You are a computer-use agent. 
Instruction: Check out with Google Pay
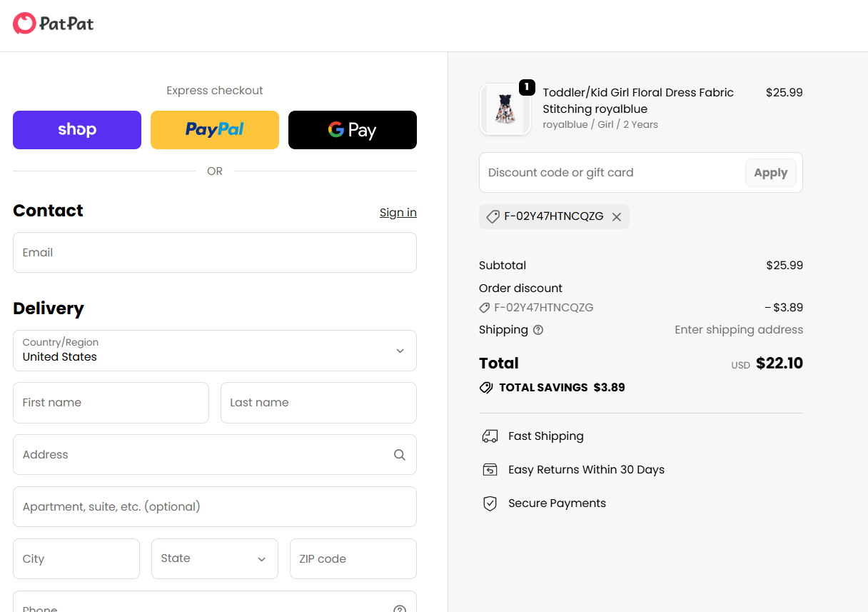353,130
